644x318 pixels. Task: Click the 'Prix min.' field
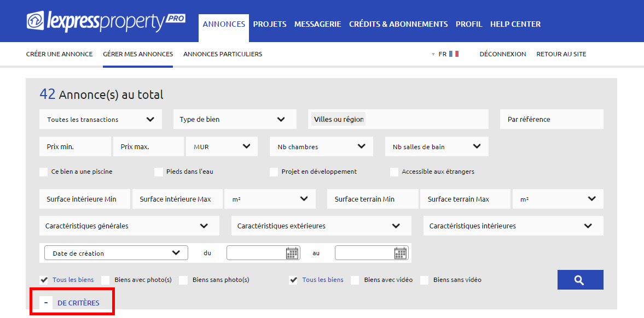coord(75,146)
